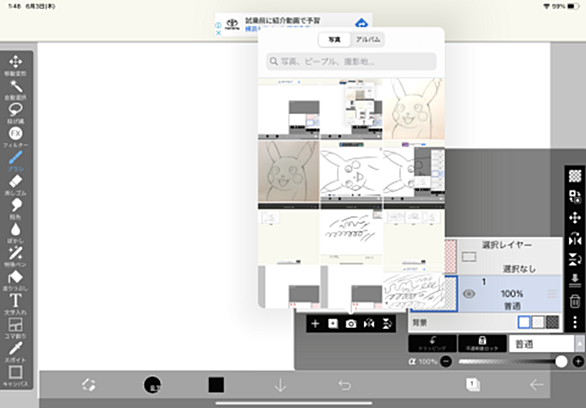Screen dimensions: 586x408
Task: Toggle visibility eye of layer 1
Action: coord(469,294)
